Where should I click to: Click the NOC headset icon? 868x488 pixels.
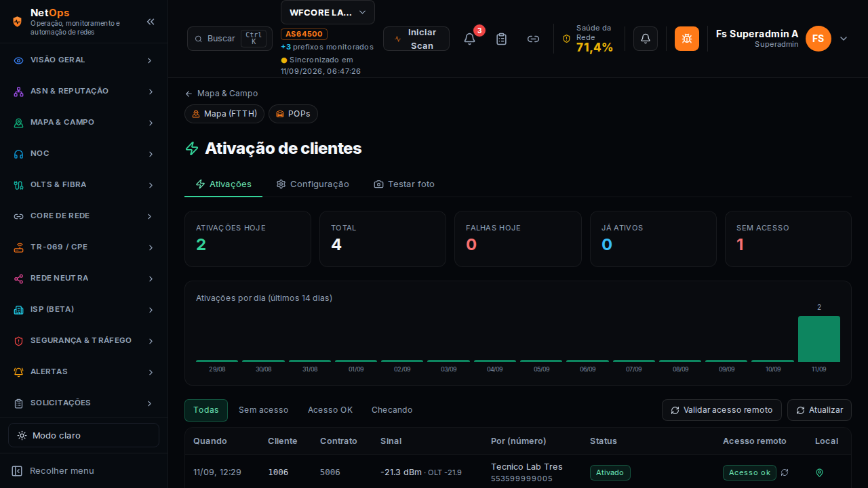coord(19,154)
